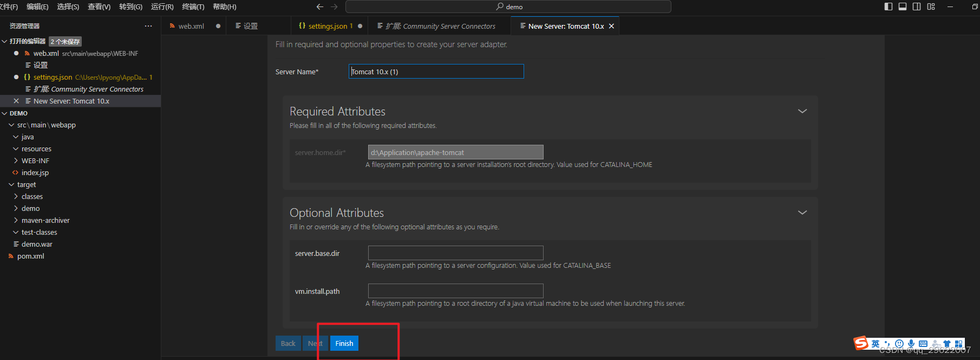The height and width of the screenshot is (360, 980).
Task: Open pom.xml in the explorer
Action: coord(31,256)
